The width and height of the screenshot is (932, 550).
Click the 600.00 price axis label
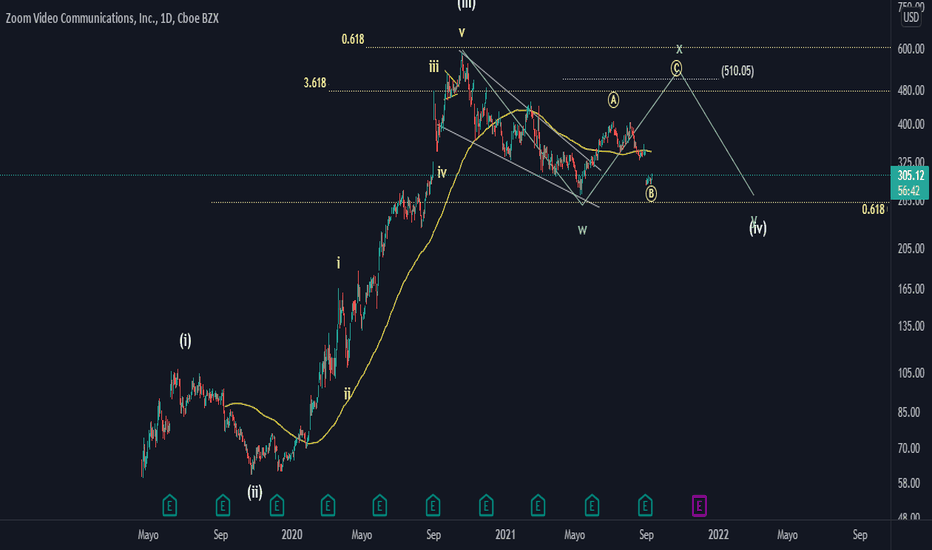click(x=911, y=49)
